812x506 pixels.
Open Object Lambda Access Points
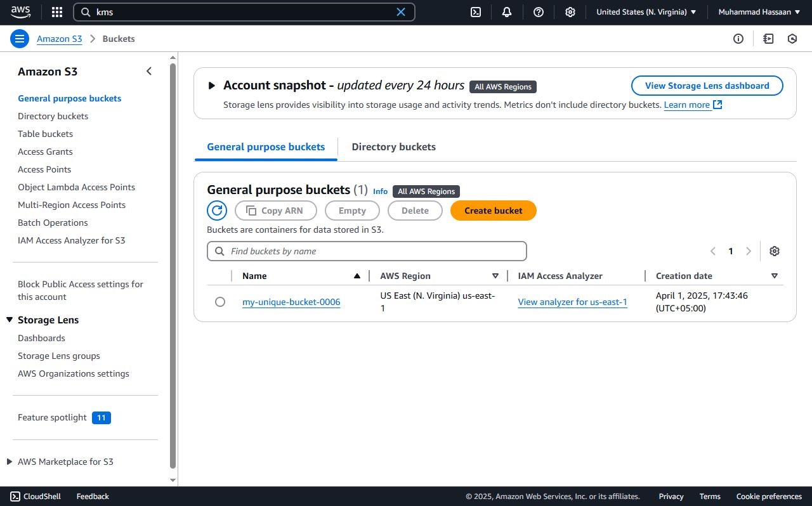point(76,187)
